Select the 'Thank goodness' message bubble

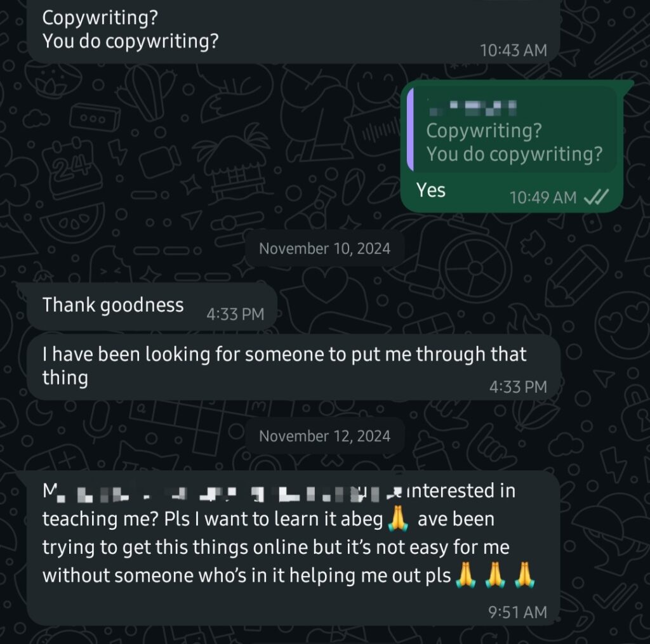pyautogui.click(x=152, y=306)
